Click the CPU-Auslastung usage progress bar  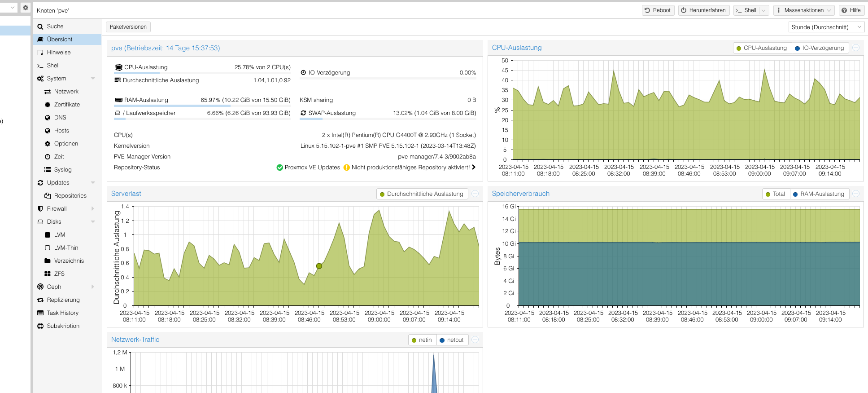click(202, 73)
